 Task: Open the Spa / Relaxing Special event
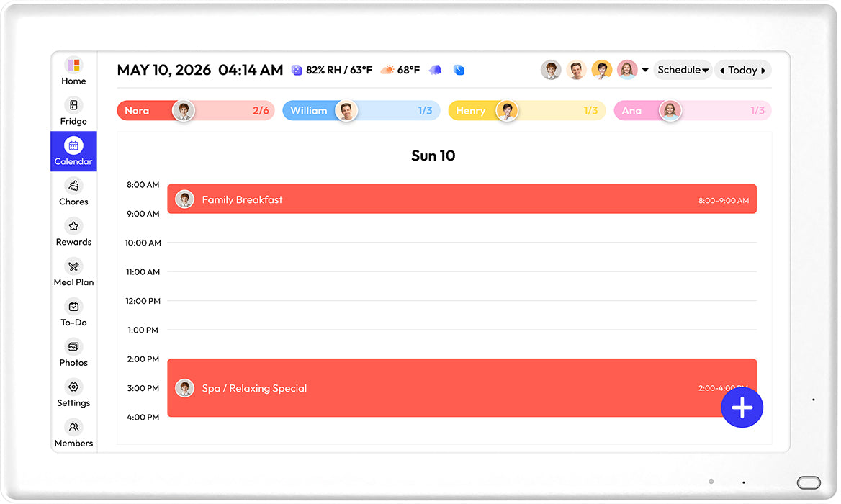(462, 387)
